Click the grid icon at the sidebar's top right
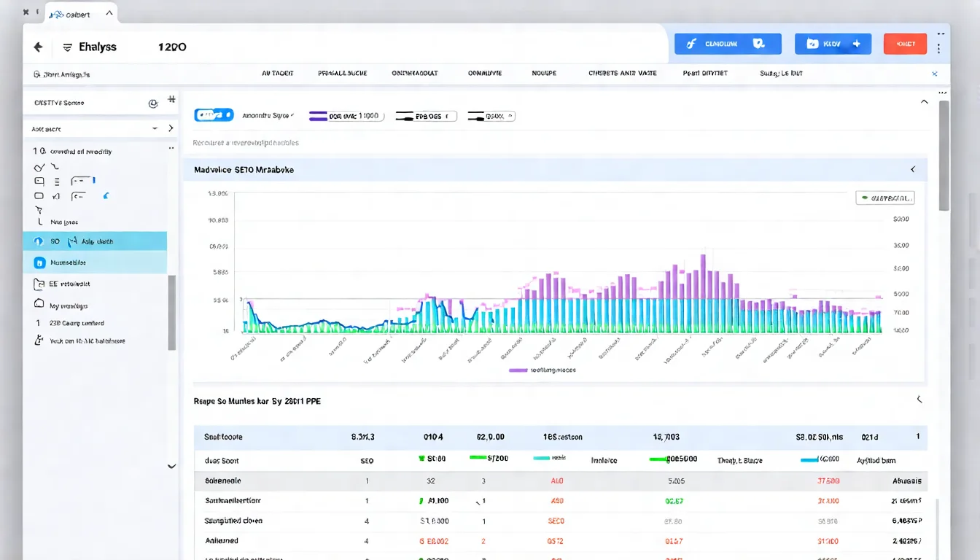Screen dimensions: 980x560 [171, 99]
